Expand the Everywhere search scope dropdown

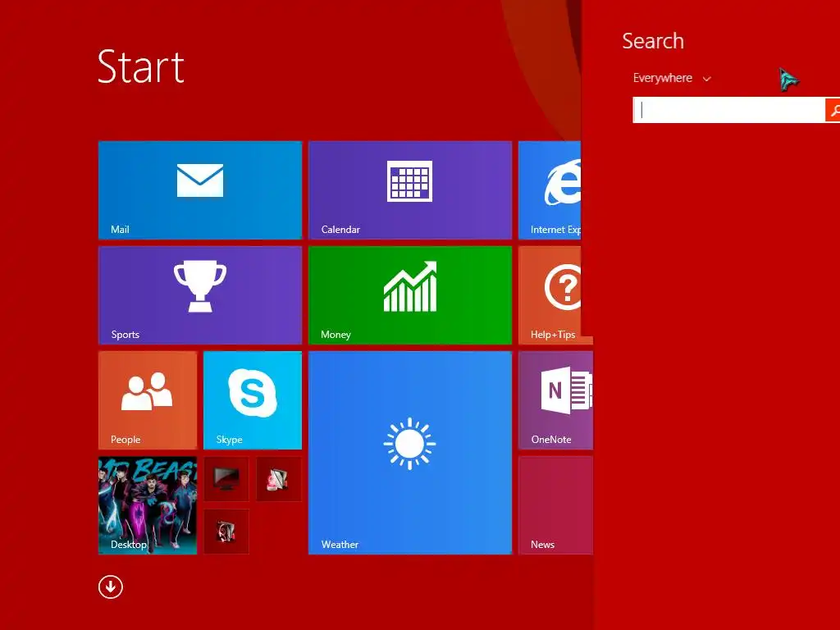pyautogui.click(x=672, y=78)
